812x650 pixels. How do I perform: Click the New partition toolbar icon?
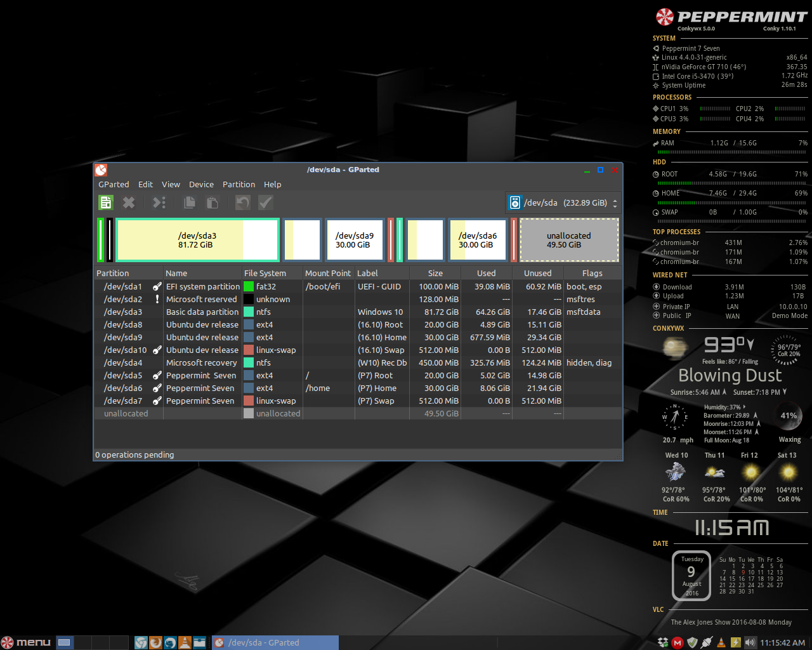click(106, 202)
